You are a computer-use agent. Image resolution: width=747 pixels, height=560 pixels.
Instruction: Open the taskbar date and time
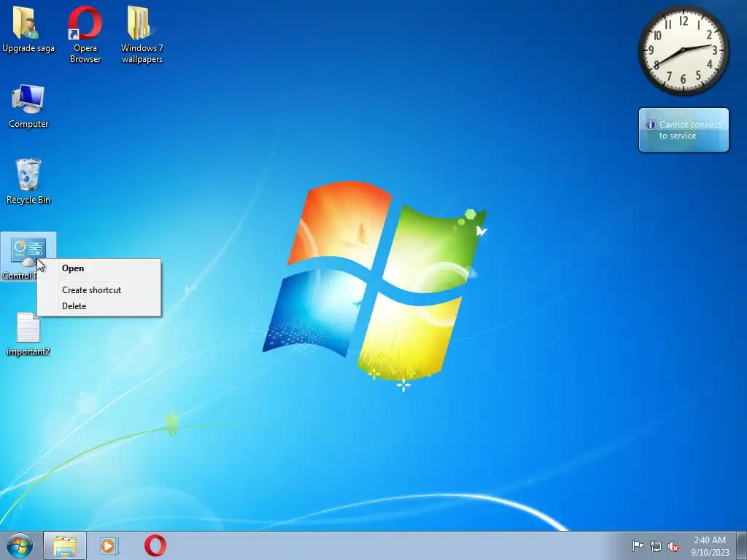pos(710,546)
